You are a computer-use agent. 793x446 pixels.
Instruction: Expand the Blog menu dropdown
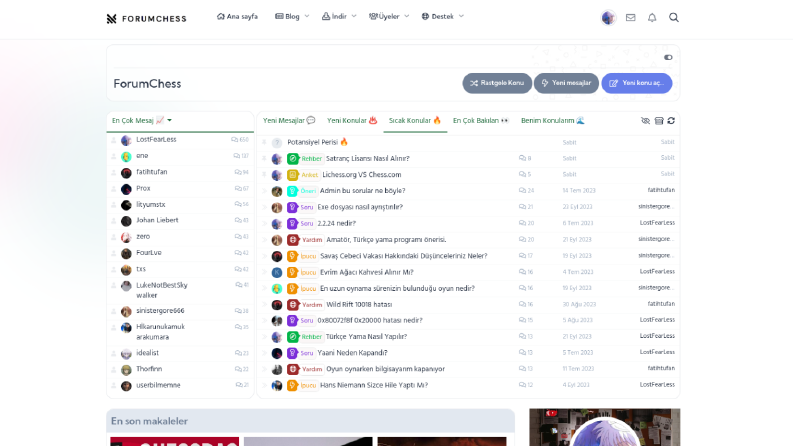(x=292, y=17)
